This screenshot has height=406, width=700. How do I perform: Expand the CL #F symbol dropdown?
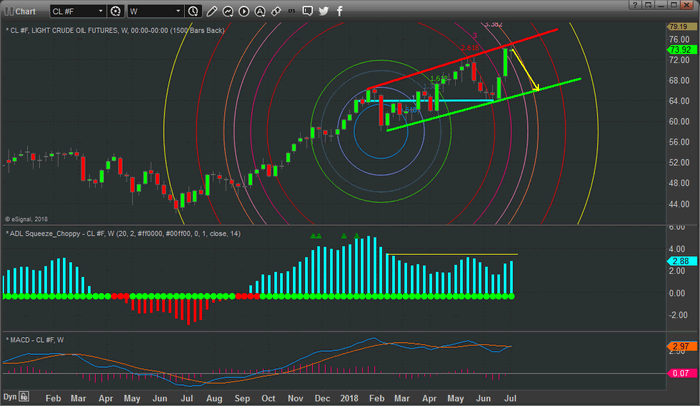click(100, 11)
